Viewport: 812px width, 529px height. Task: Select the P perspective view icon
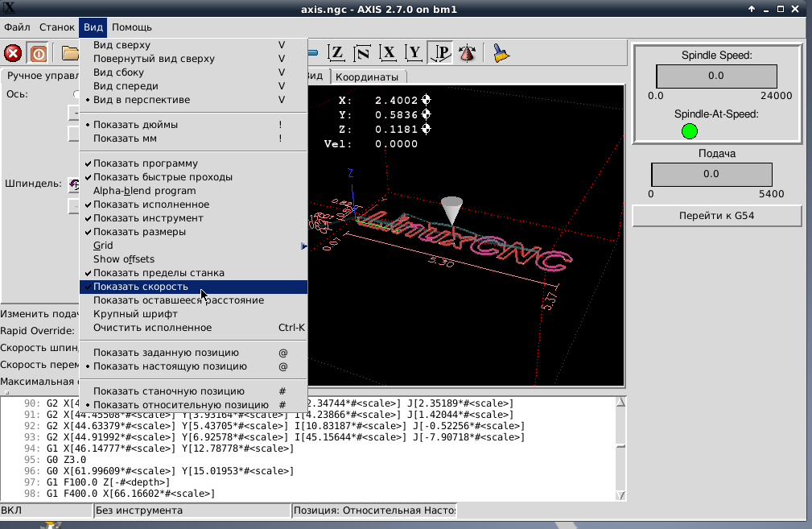[x=440, y=53]
